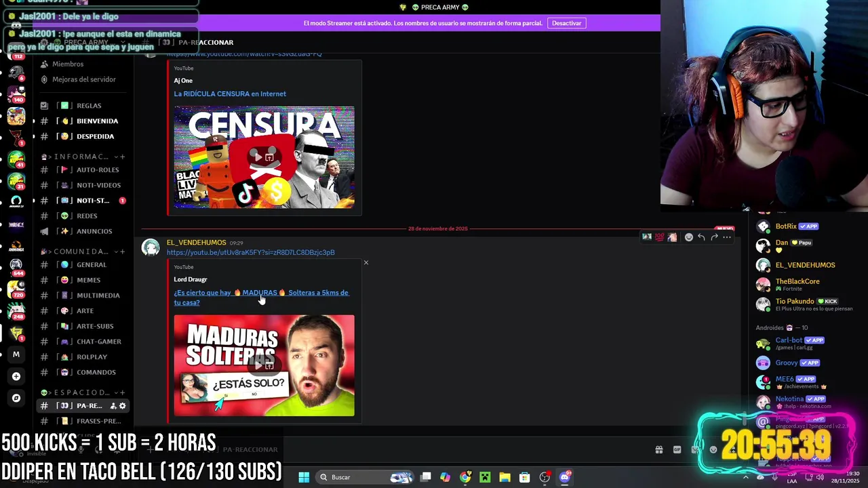Viewport: 868px width, 488px height.
Task: Click the Lord Draugr author name
Action: click(x=191, y=279)
